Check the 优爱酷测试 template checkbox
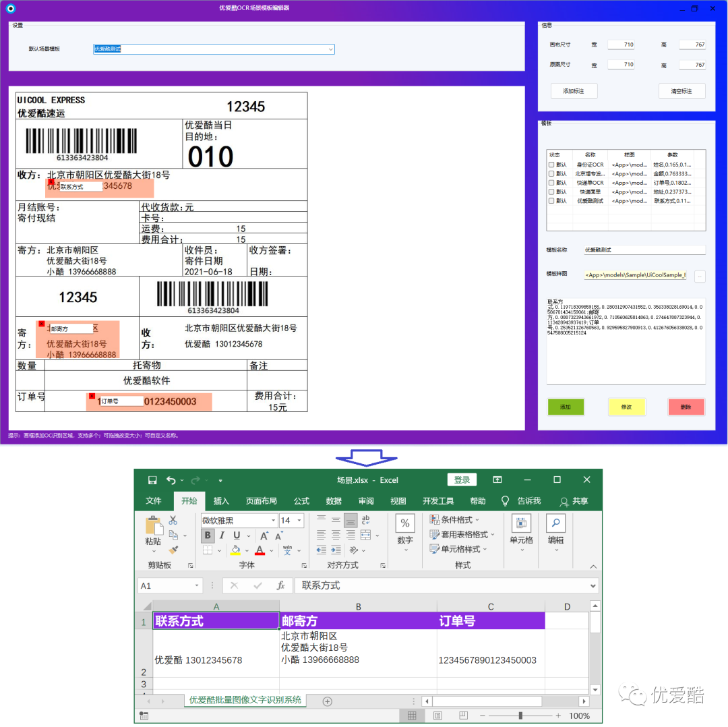Screen dimensions: 728x727 point(551,201)
